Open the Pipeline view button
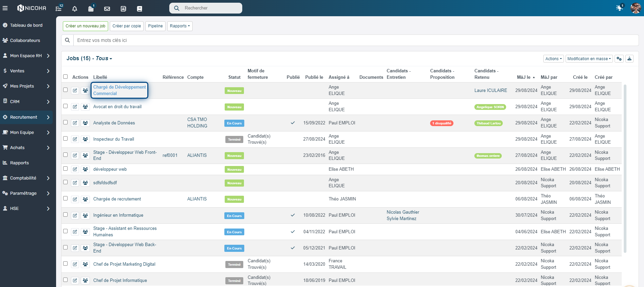 (155, 26)
